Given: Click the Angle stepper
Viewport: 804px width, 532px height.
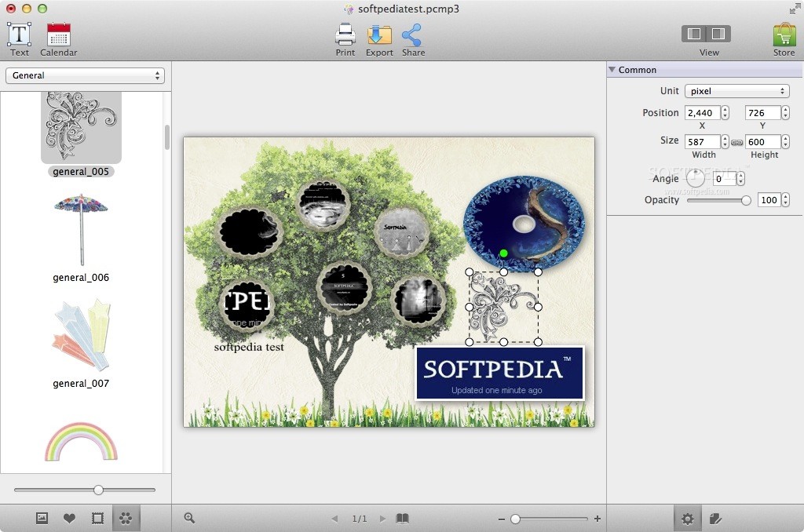Looking at the screenshot, I should [740, 178].
